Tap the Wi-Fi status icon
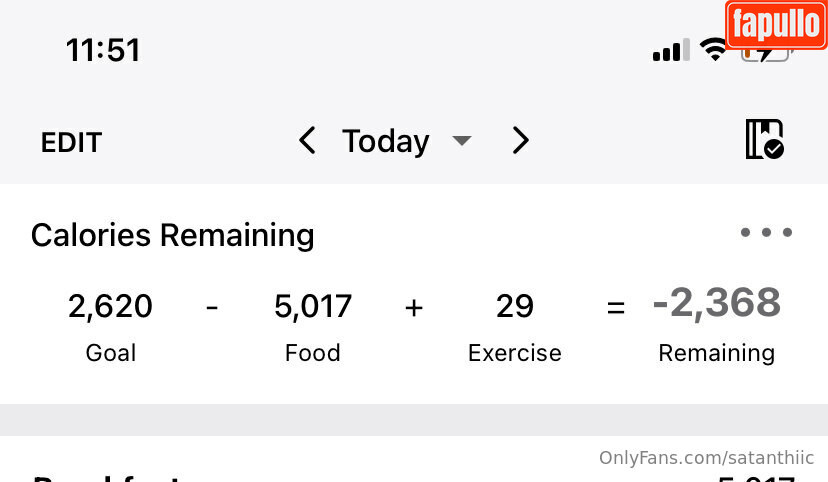This screenshot has height=482, width=828. [713, 51]
